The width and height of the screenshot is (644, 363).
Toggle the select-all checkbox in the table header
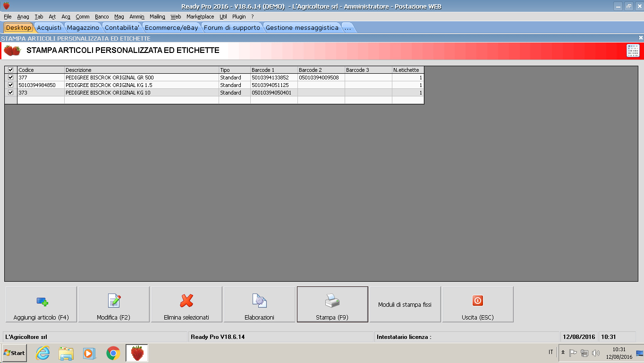pos(11,70)
